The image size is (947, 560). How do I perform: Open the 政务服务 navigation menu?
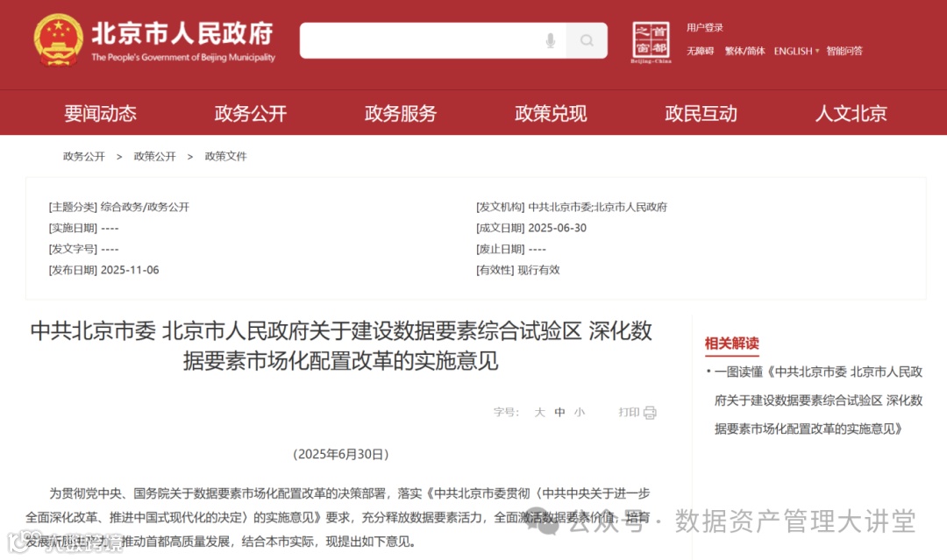click(401, 113)
